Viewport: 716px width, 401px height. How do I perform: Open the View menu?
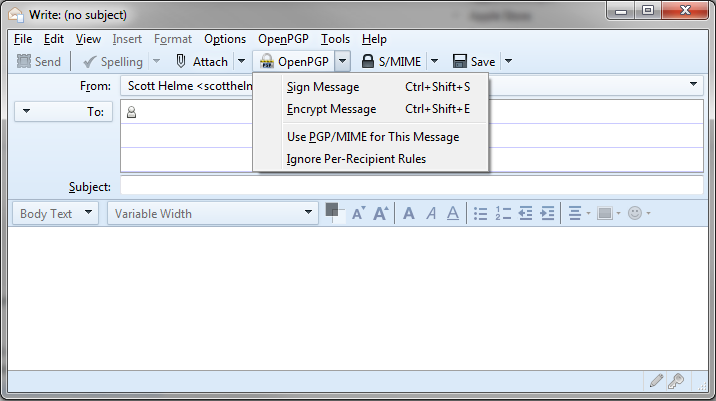pos(88,39)
